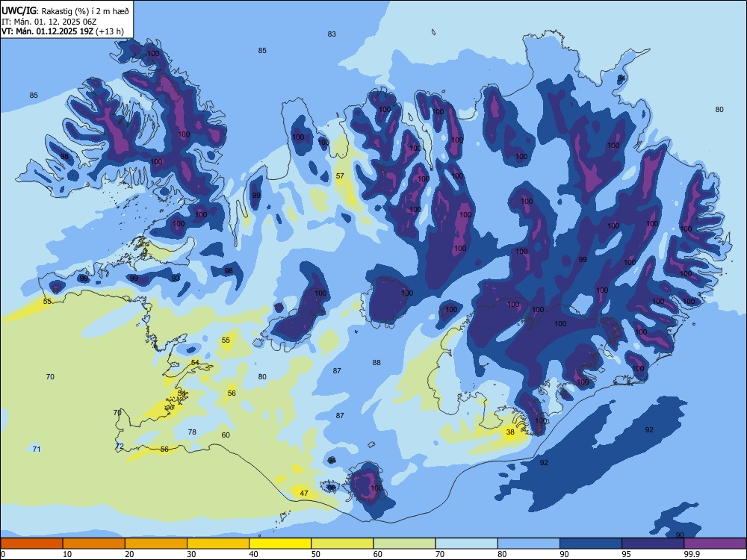Click the humidity value "47" on the map
This screenshot has width=747, height=560.
click(304, 494)
